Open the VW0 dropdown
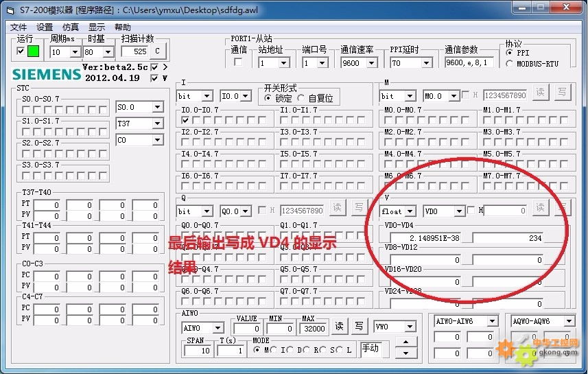The image size is (588, 374). coord(410,327)
